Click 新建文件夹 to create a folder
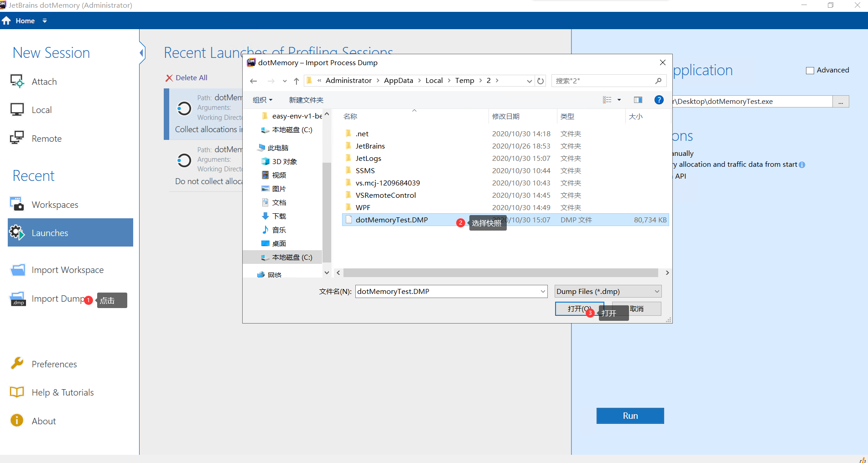Screen dimensions: 868x463 coord(306,100)
